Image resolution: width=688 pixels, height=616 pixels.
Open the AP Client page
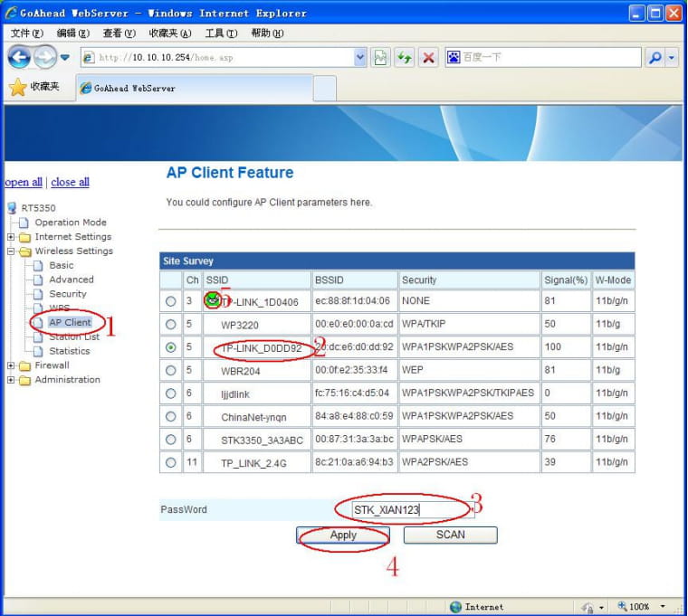(70, 322)
